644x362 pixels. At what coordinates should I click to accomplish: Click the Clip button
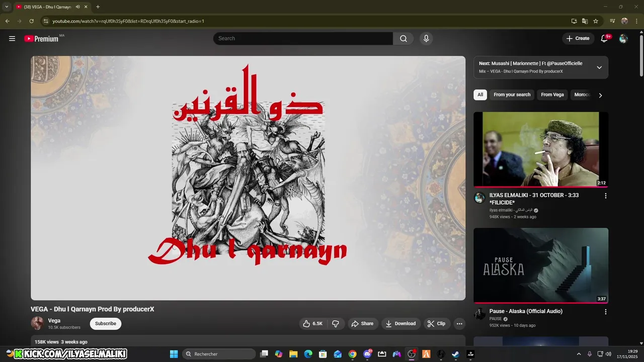[436, 324]
